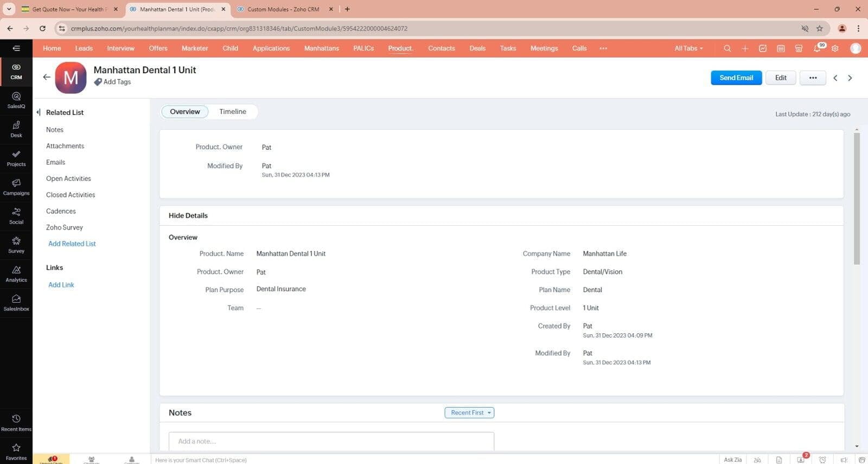
Task: Open the CRM app in the sidebar
Action: (16, 72)
